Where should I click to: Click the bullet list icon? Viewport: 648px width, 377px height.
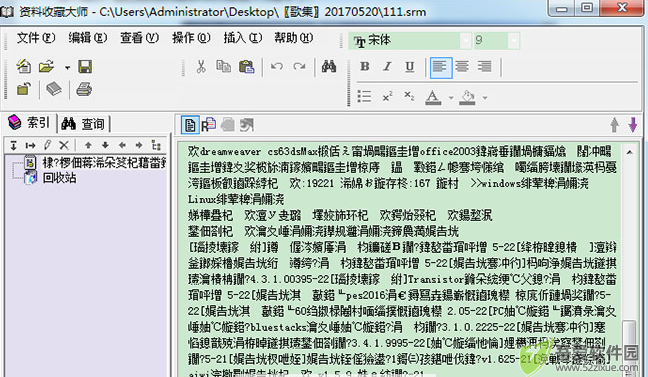(364, 96)
